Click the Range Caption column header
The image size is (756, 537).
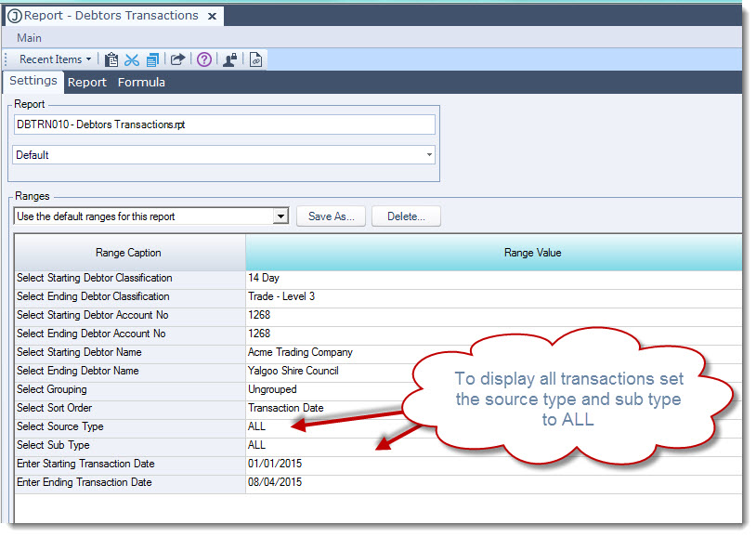click(129, 253)
